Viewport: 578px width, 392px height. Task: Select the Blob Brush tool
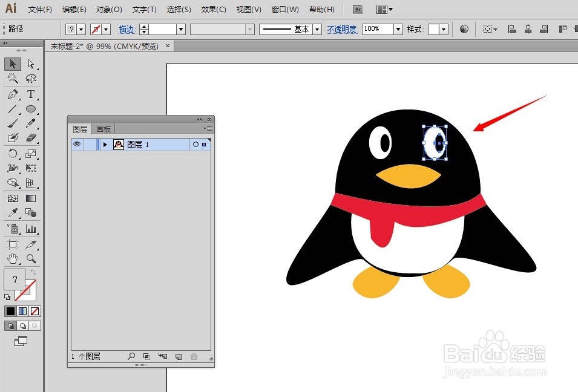coord(13,137)
